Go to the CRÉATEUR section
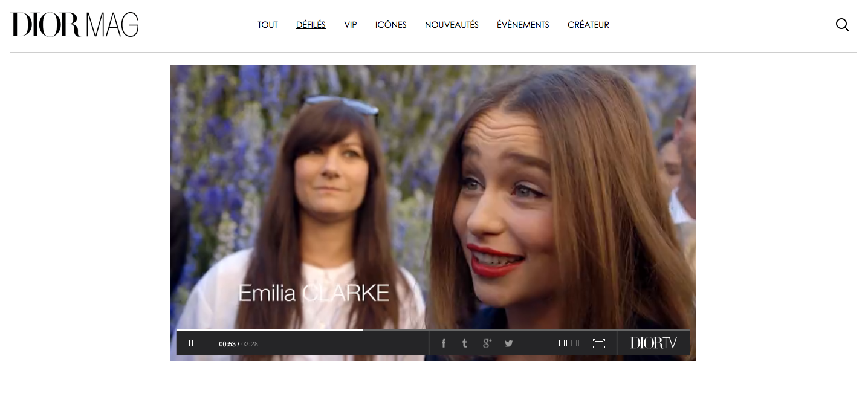The image size is (868, 408). click(588, 25)
